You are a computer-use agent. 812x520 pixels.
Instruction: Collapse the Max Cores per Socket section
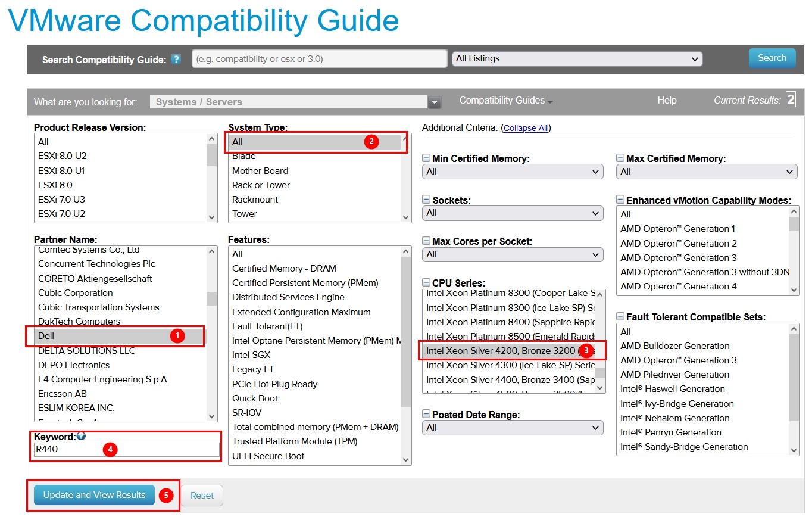(426, 241)
